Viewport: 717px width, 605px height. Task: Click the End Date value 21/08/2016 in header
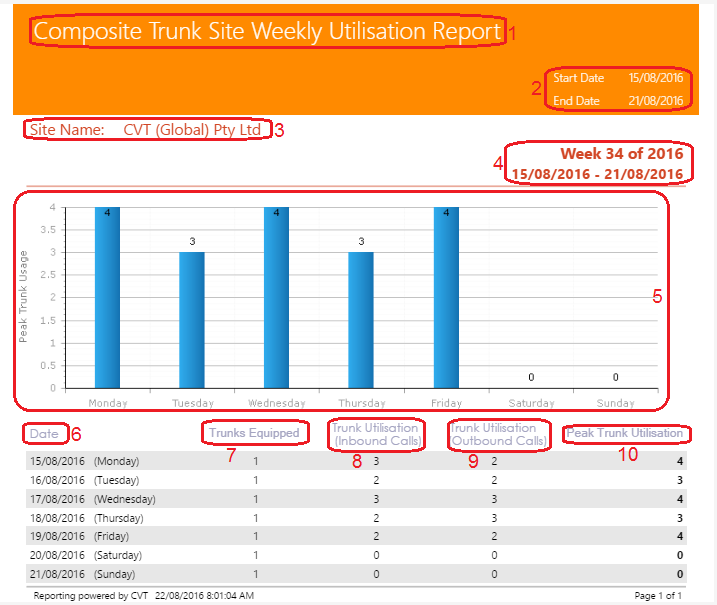pos(656,101)
